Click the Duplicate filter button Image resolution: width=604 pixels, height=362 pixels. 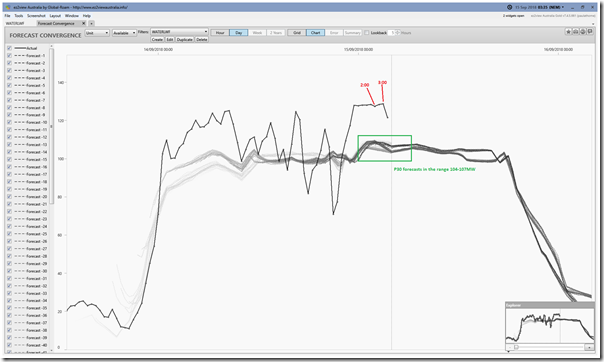[185, 40]
